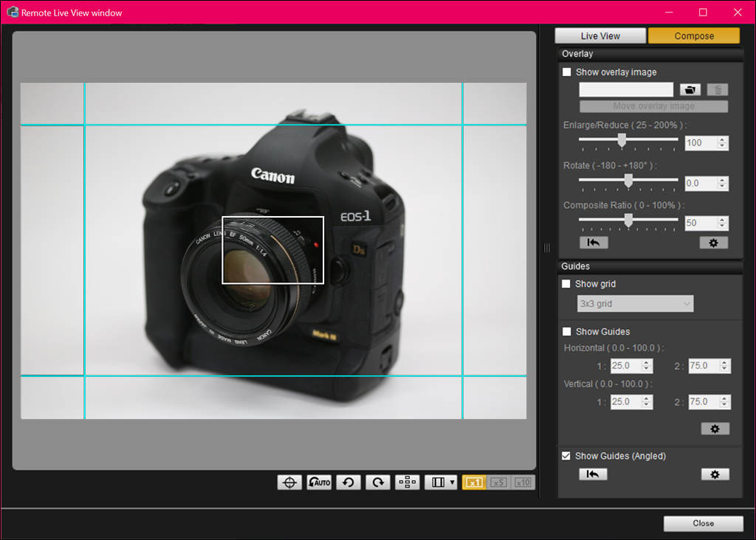Rotate the live view clockwise
Image resolution: width=756 pixels, height=540 pixels.
[378, 482]
